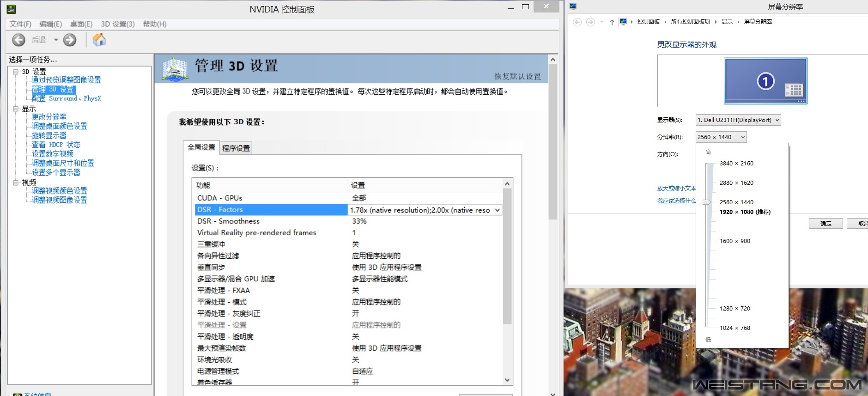
Task: Select the 垂直同步 settings row
Action: (348, 268)
